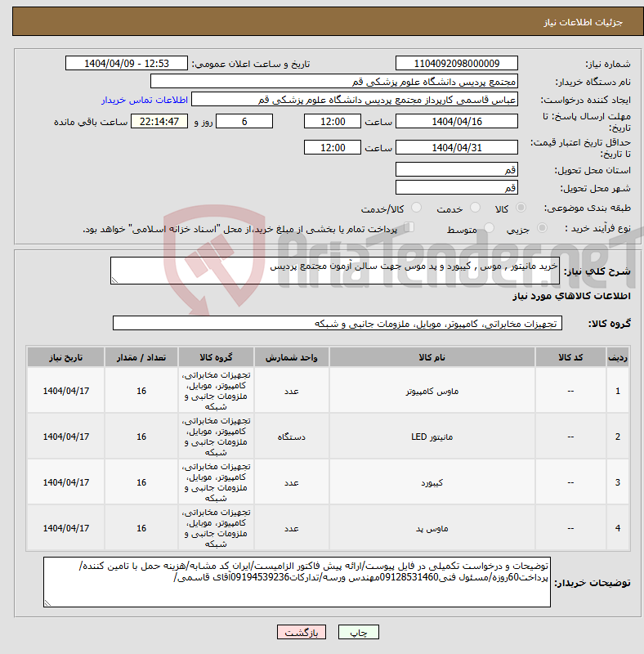This screenshot has height=654, width=644.
Task: Click the price validity date 1404/04/31
Action: click(x=457, y=147)
